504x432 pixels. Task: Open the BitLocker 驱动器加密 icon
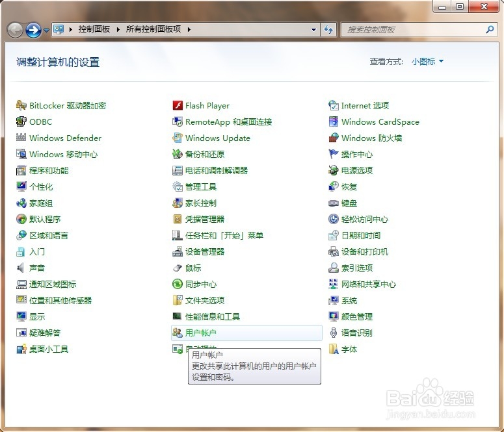(21, 105)
